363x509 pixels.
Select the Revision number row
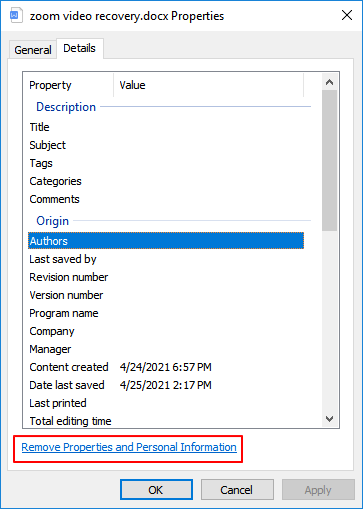click(166, 277)
